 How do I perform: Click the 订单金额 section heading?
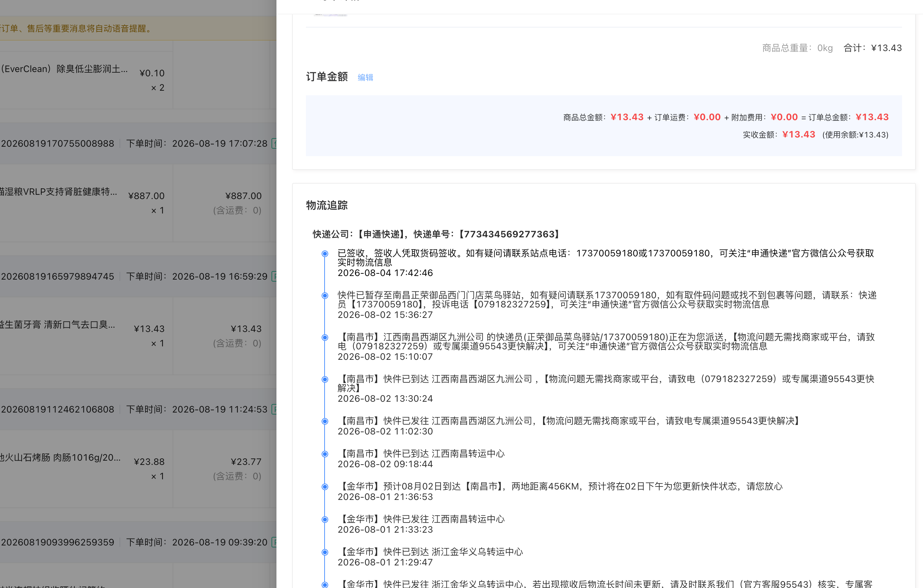[327, 77]
